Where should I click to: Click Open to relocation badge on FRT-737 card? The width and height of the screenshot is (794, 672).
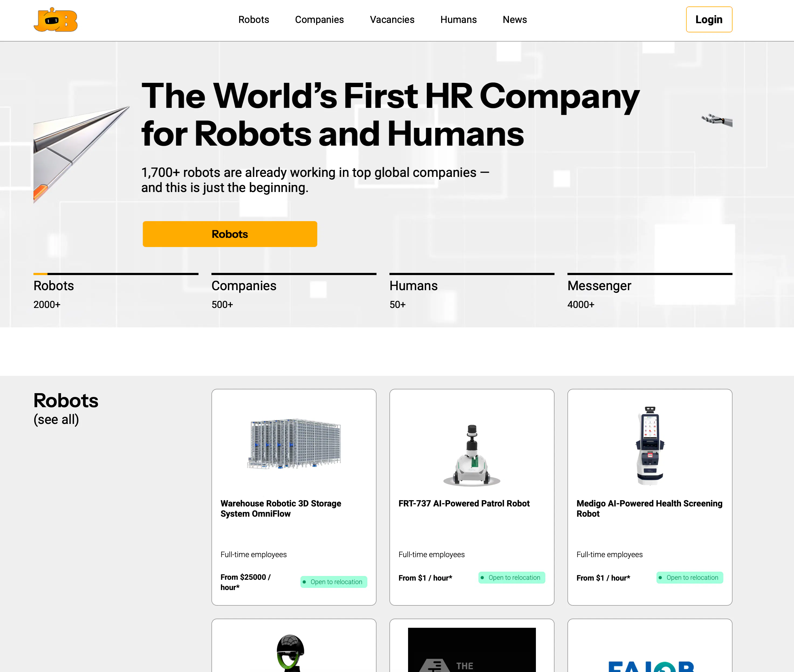[x=512, y=578]
